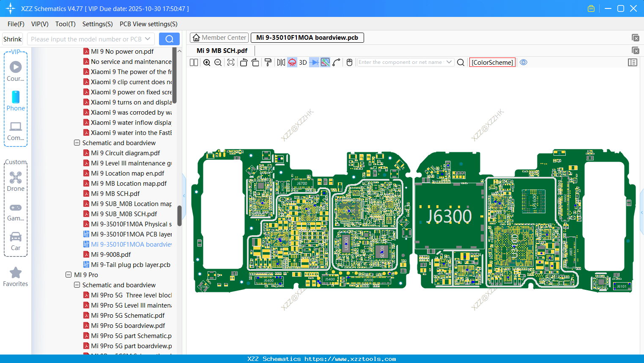This screenshot has height=363, width=644.
Task: Click the fit-to-screen icon
Action: (231, 63)
